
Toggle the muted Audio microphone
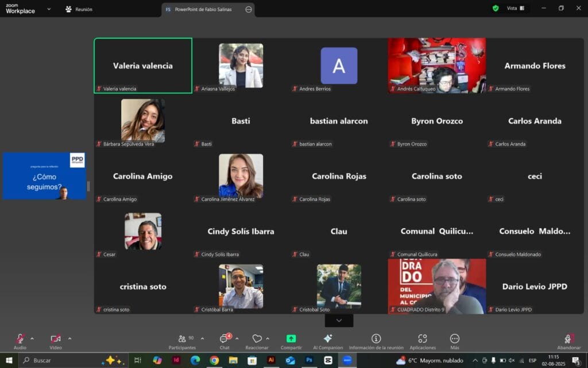click(x=20, y=339)
